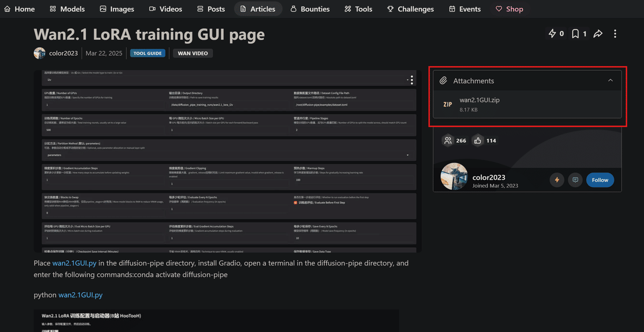Click the lightning tip icon on the article header

coord(552,33)
